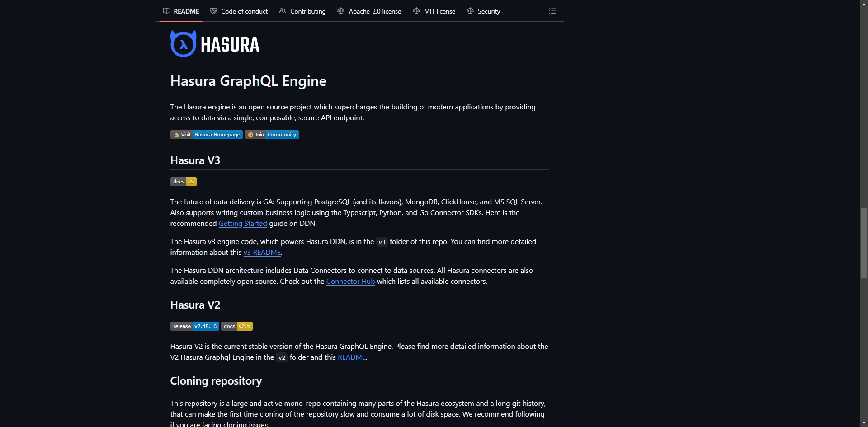Open the docs v2.x badge
The height and width of the screenshot is (427, 868).
237,326
